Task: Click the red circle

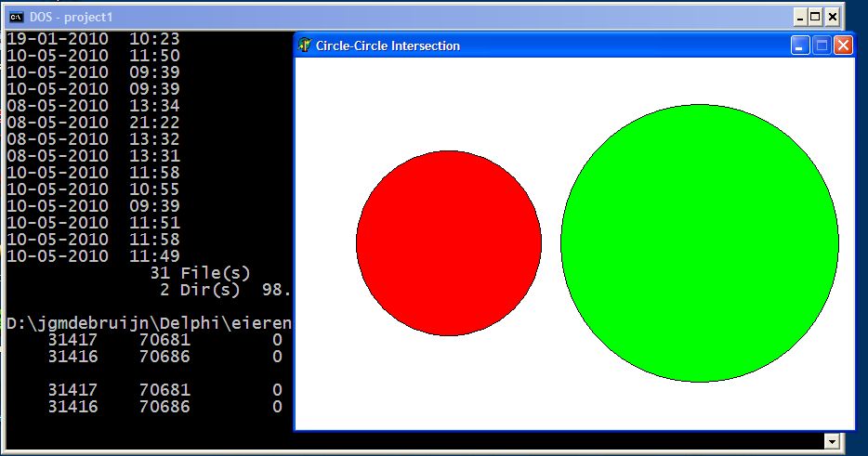Action: point(448,243)
